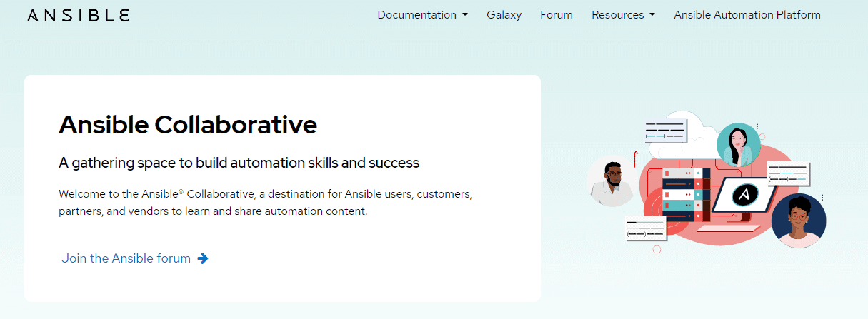Click the three dots beside the navy avatar
Screen dimensions: 868x319
822,197
